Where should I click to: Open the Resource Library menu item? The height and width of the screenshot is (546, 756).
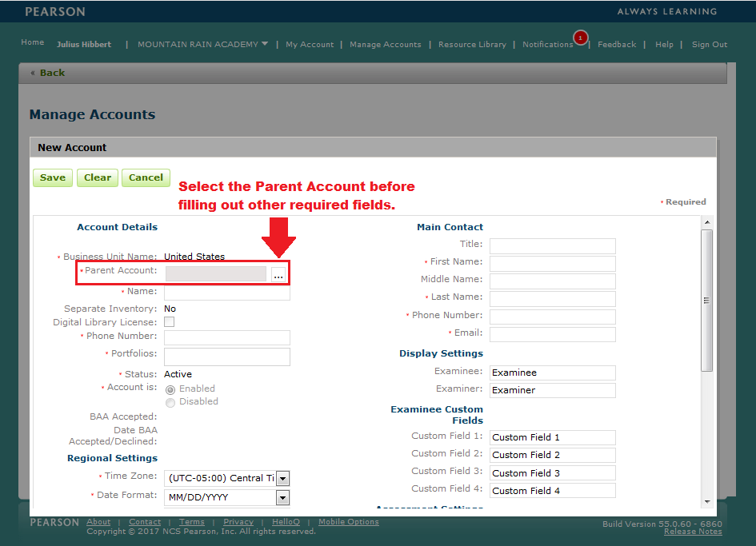(473, 45)
